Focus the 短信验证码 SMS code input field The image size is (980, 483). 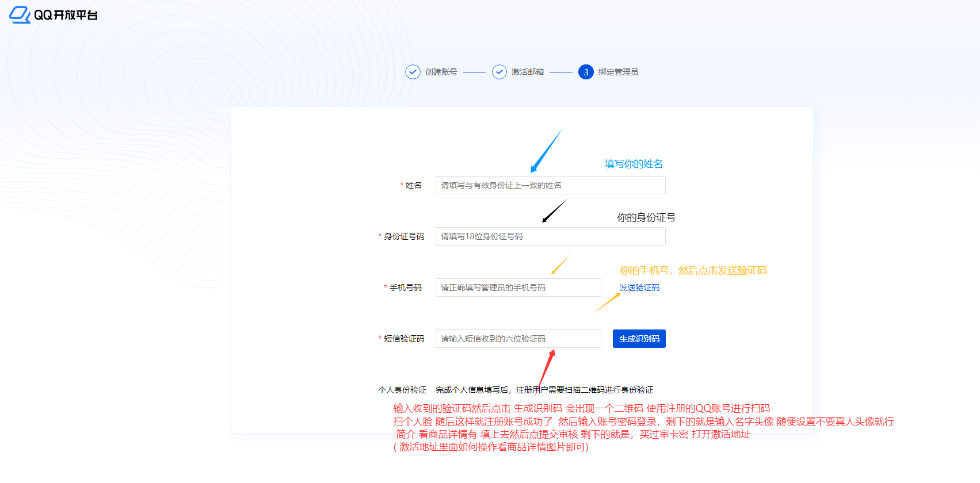pos(518,339)
